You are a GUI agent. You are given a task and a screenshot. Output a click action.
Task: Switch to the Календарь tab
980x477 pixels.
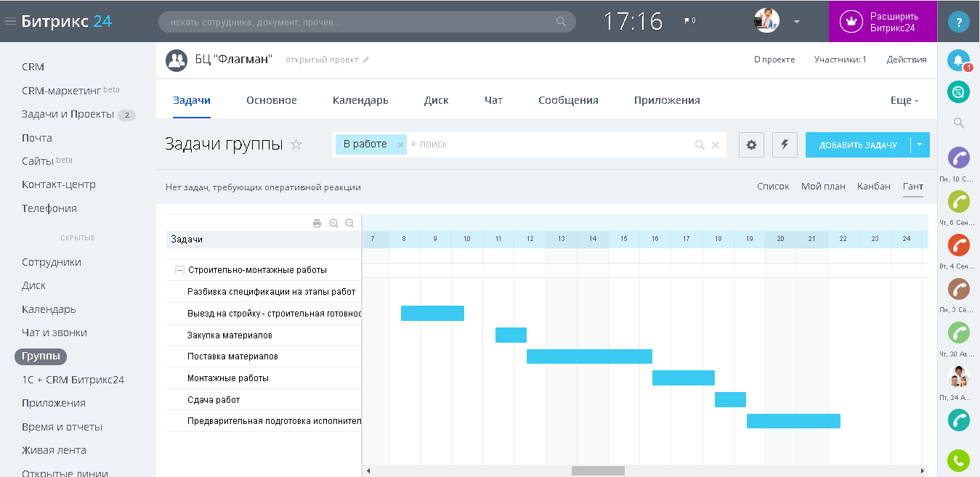point(360,100)
